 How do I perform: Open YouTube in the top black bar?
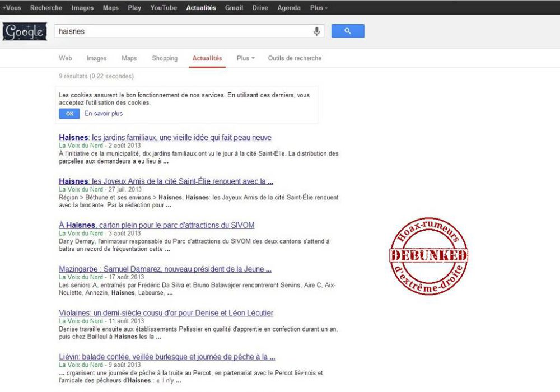point(164,7)
